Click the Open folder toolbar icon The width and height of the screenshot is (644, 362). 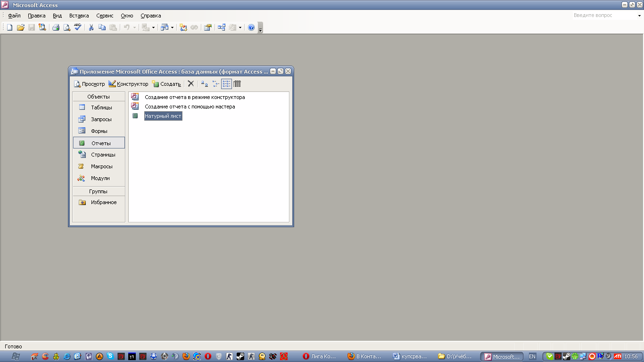click(21, 27)
